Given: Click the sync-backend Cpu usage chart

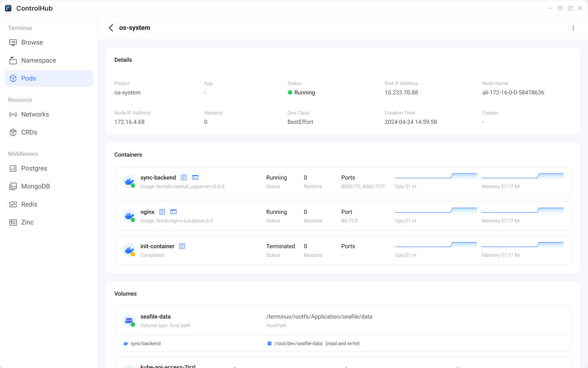Looking at the screenshot, I should (x=436, y=176).
